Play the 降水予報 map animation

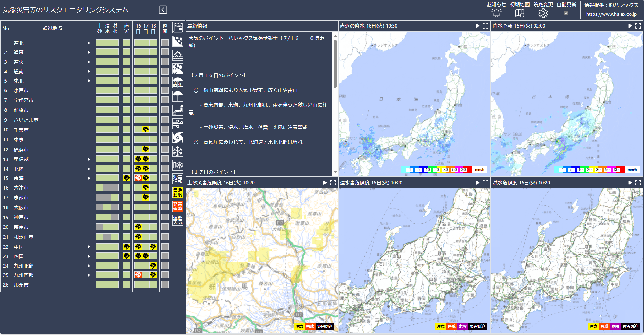630,26
